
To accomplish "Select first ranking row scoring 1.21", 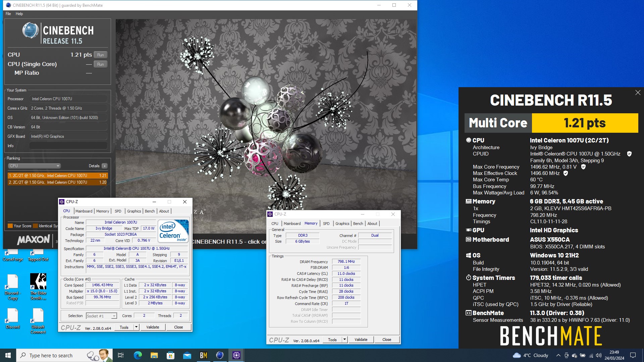I will 58,176.
